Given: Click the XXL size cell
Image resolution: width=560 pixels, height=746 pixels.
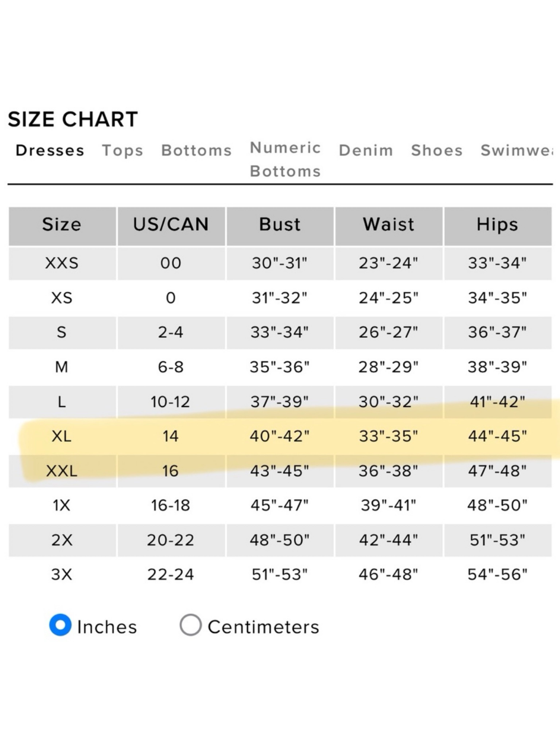Looking at the screenshot, I should (62, 471).
